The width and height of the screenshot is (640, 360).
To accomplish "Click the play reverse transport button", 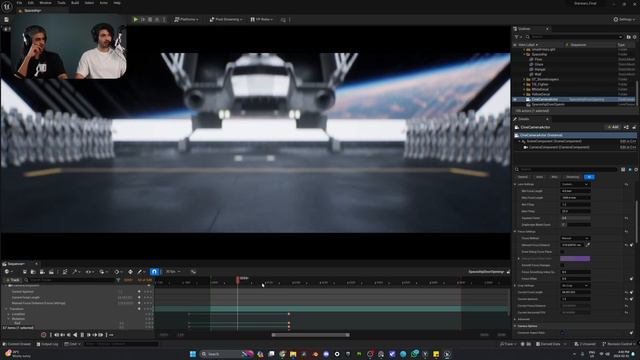I will (75, 335).
